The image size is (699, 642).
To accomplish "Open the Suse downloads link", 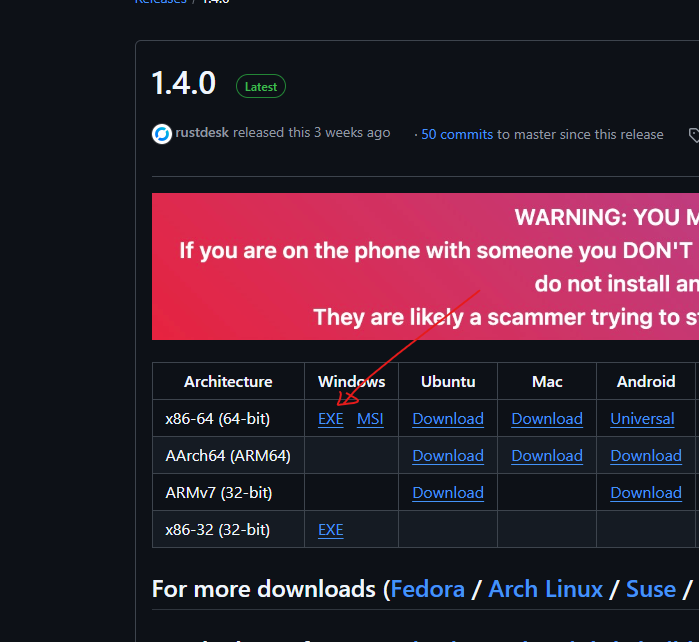I will [x=651, y=589].
